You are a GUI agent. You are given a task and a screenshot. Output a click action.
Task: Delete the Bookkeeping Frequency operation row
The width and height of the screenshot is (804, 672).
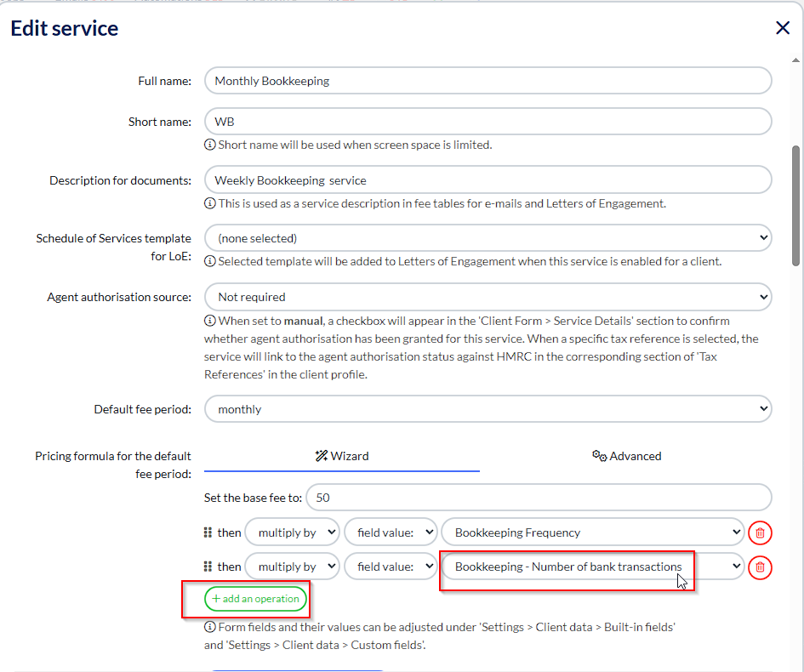pos(760,533)
